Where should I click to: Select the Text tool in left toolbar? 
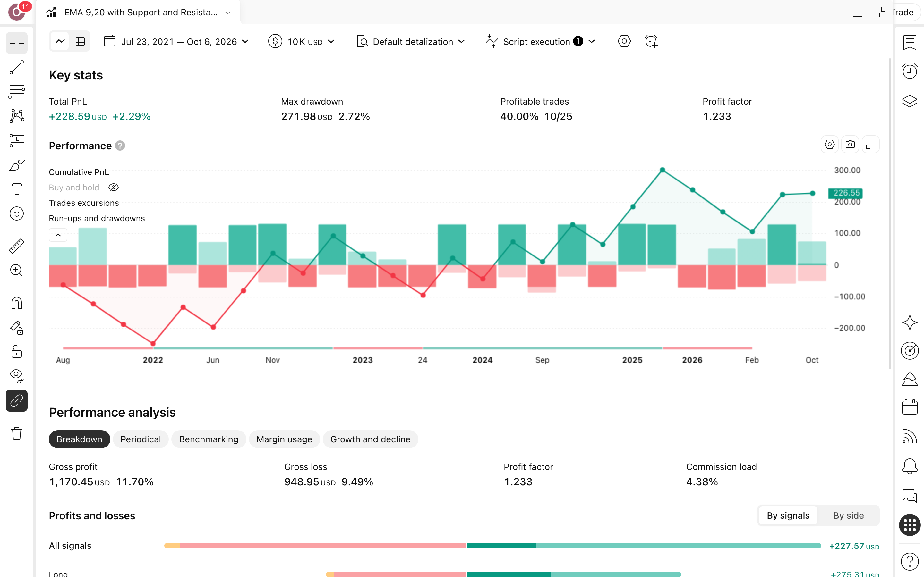(x=17, y=189)
